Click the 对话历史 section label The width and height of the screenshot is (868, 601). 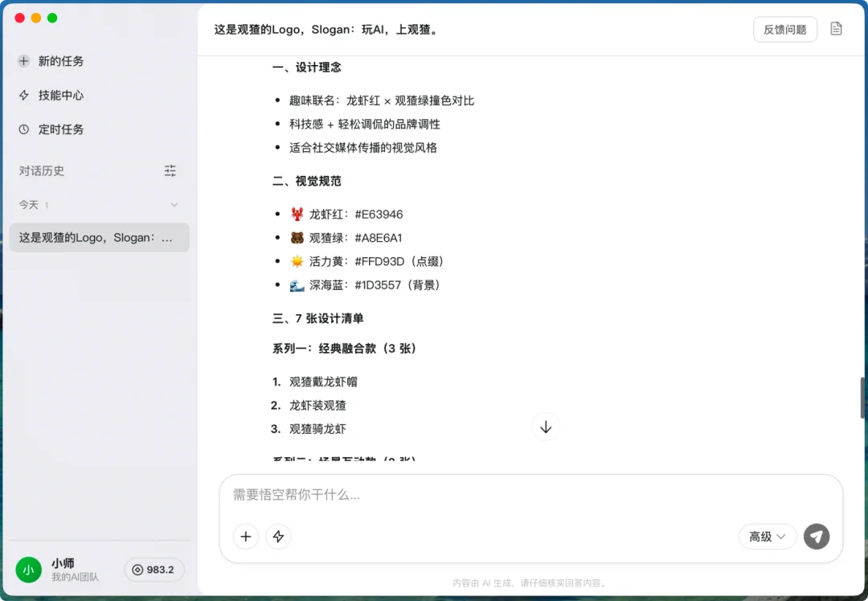click(x=39, y=170)
